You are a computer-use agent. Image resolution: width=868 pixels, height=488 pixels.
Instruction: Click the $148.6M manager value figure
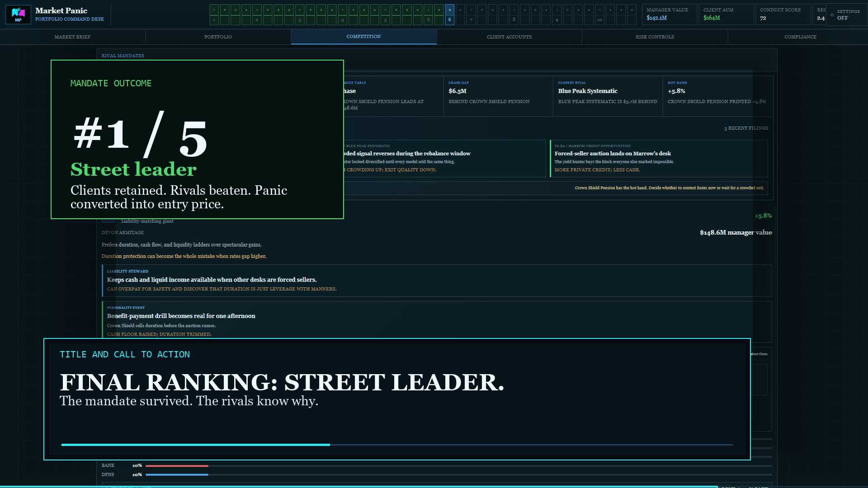pyautogui.click(x=736, y=232)
